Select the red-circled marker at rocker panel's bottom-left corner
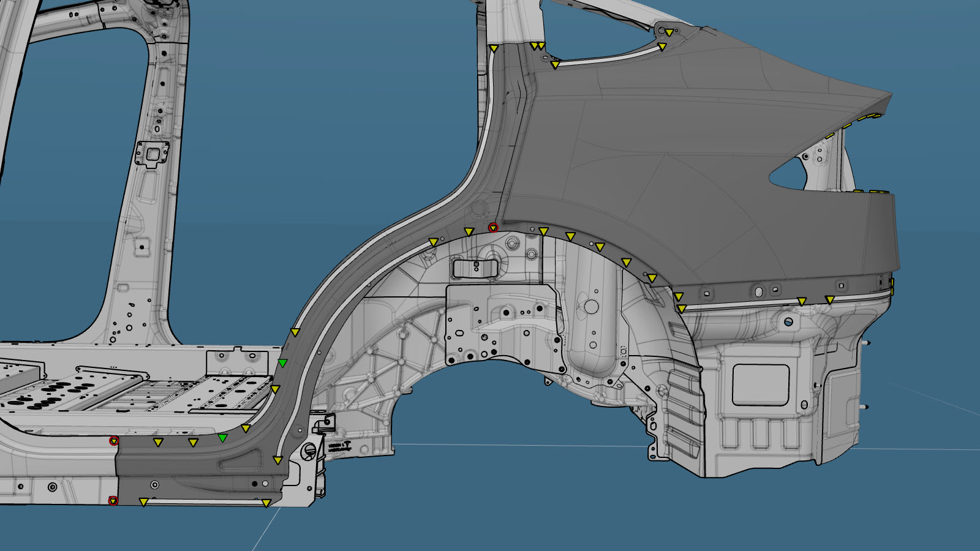Screen dimensions: 980x551 113,501
